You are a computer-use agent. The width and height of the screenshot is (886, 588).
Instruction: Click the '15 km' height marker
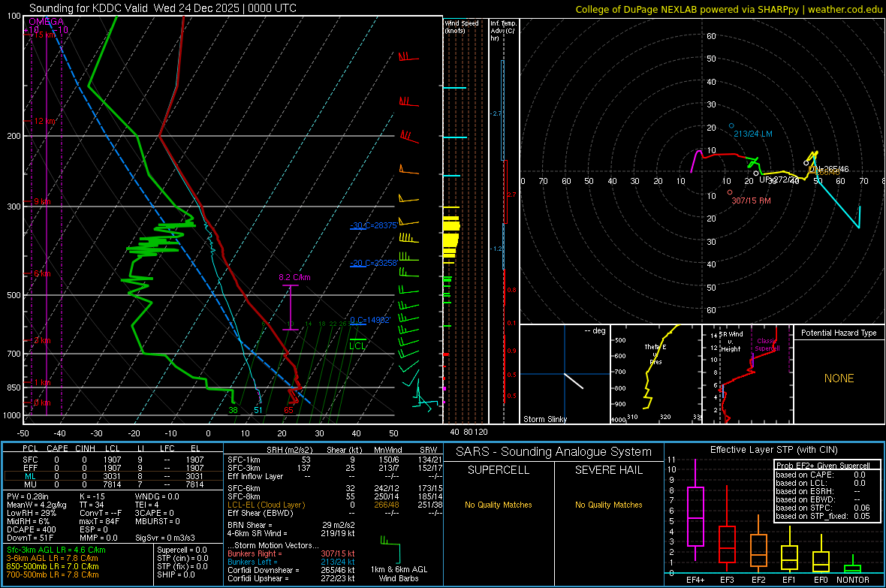tap(46, 35)
